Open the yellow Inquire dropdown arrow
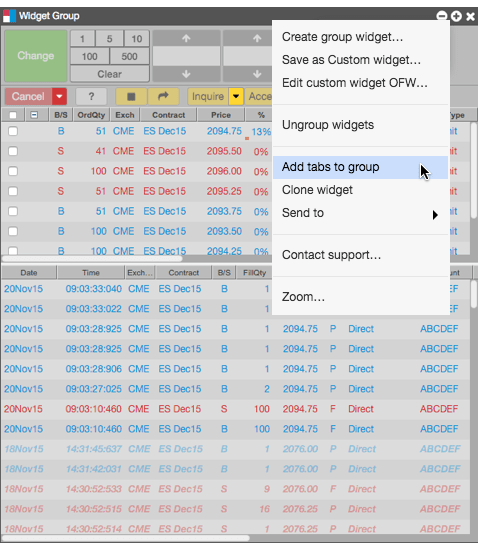 click(236, 96)
